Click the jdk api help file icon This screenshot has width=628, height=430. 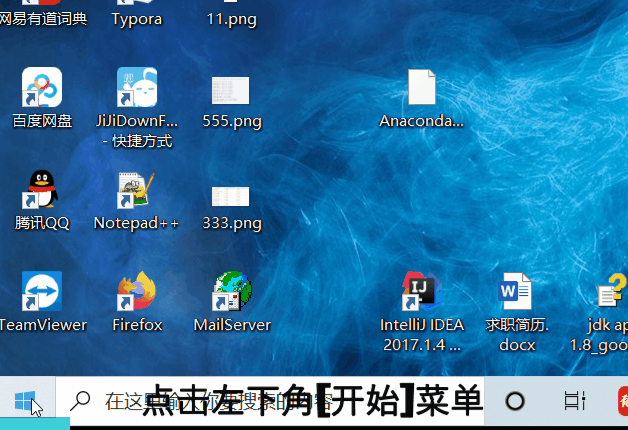[x=608, y=292]
